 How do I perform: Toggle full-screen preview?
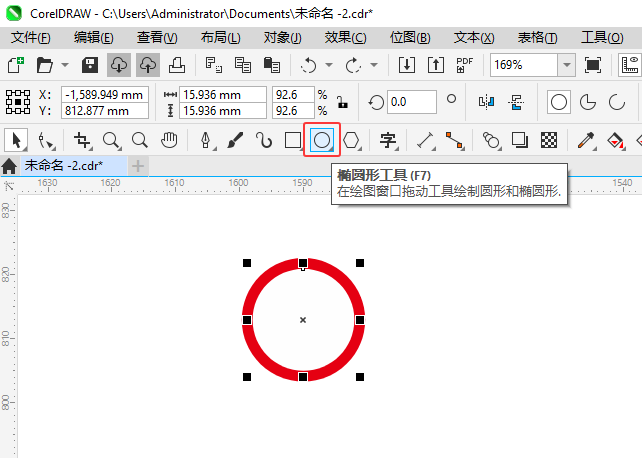tap(593, 65)
